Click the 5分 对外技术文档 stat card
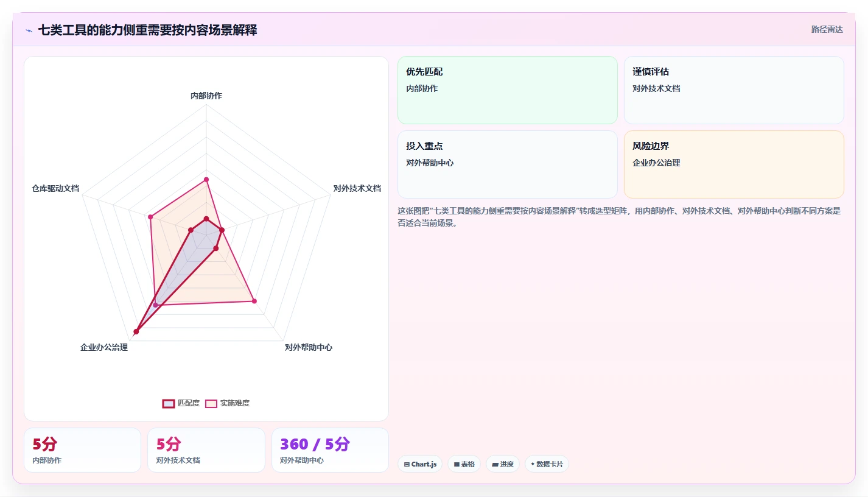This screenshot has height=497, width=868. (206, 450)
